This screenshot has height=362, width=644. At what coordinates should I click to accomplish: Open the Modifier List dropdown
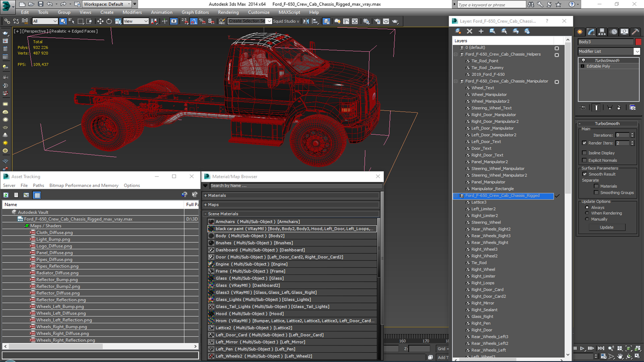(637, 51)
